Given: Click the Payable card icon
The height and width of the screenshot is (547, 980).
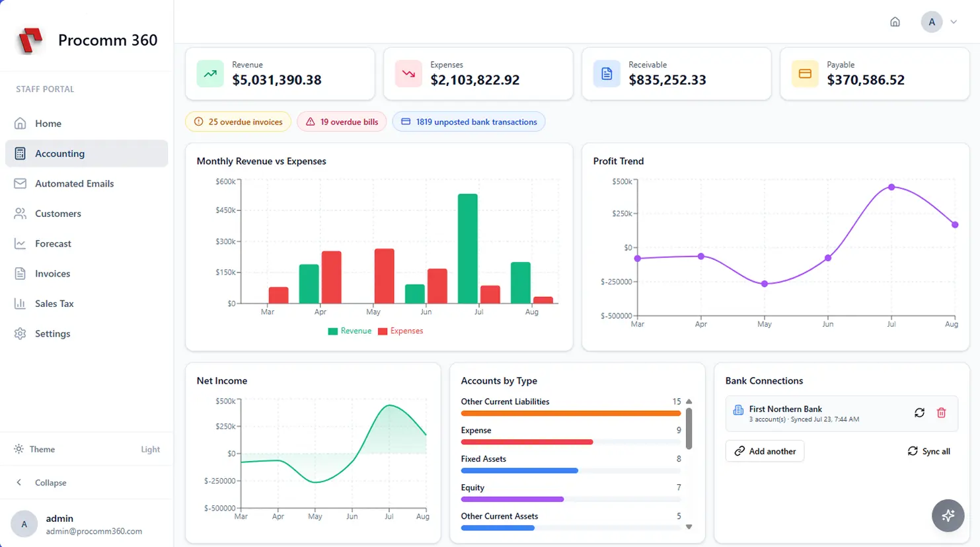Looking at the screenshot, I should (x=805, y=73).
